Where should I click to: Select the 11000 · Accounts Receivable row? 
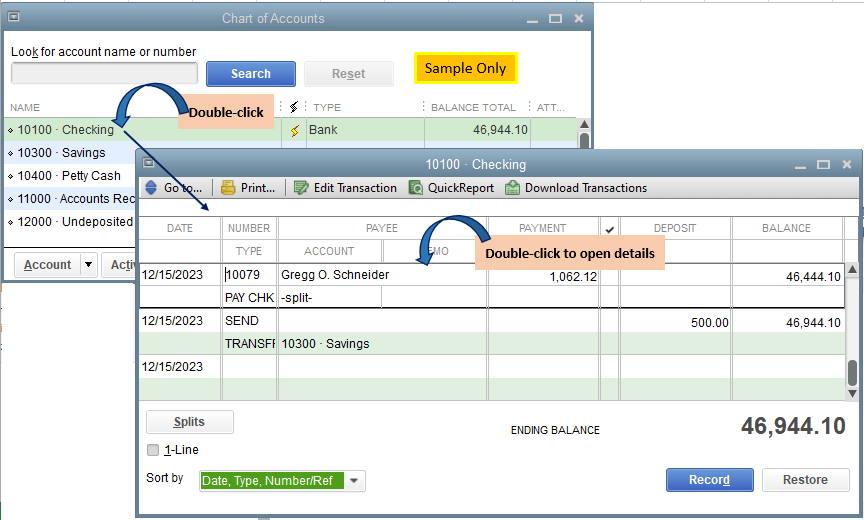pos(70,199)
